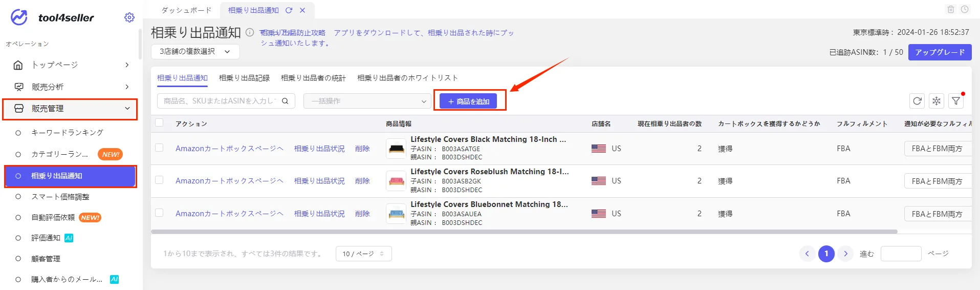Open FBAとFBM両方 dropdown in Roseblush row
The height and width of the screenshot is (290, 980).
pyautogui.click(x=938, y=181)
